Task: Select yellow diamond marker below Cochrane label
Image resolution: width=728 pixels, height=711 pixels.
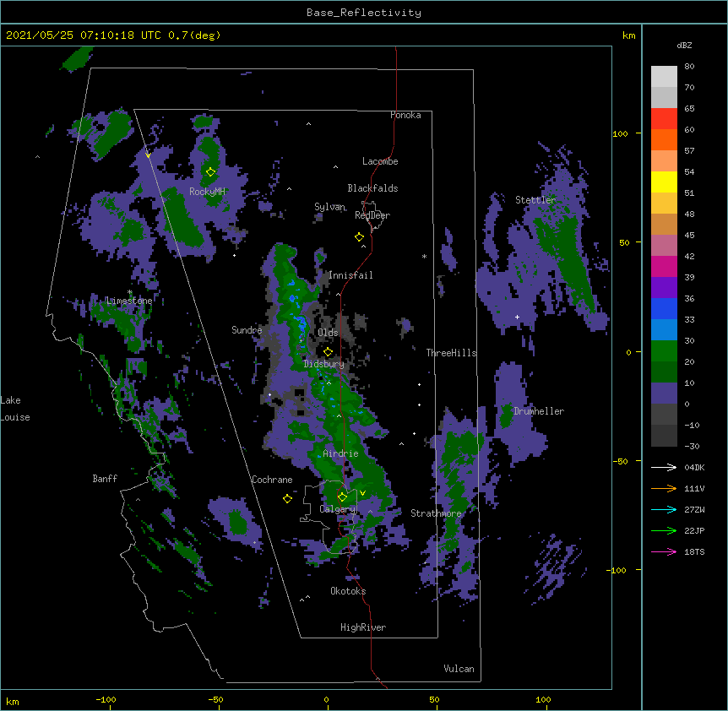Action: click(287, 498)
